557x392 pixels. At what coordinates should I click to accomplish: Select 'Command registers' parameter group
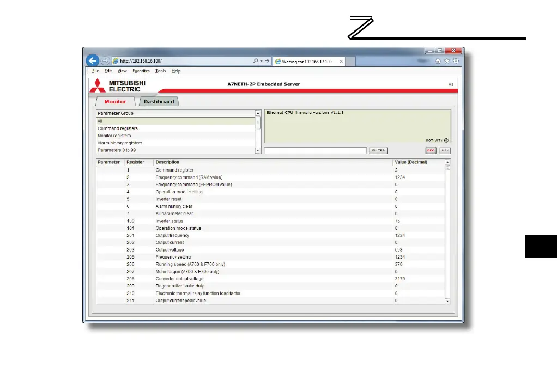(x=176, y=128)
